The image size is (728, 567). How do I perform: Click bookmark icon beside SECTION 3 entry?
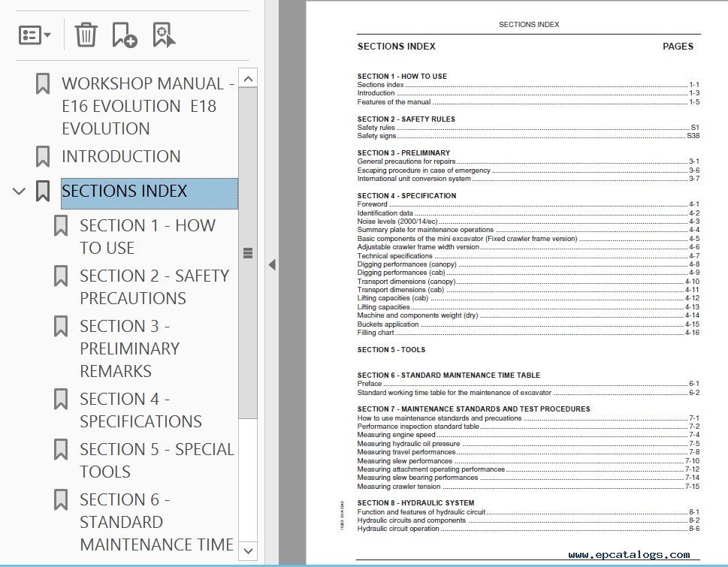(x=61, y=326)
